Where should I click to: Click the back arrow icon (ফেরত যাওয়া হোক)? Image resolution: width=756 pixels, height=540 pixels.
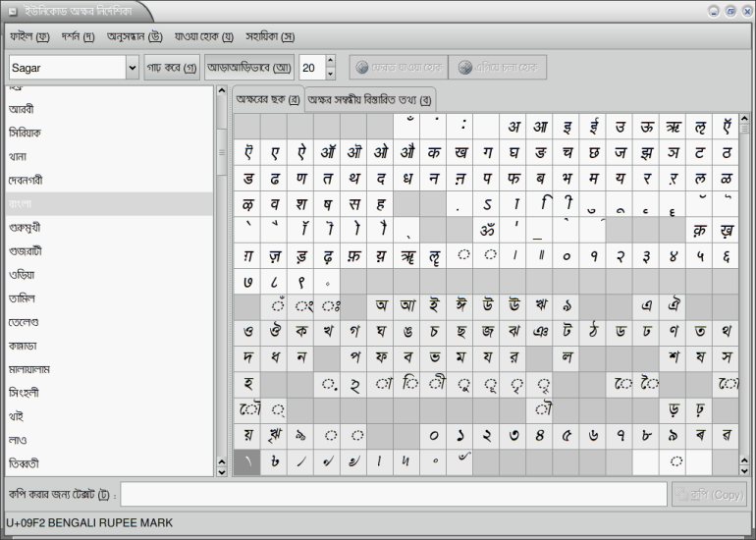[362, 68]
